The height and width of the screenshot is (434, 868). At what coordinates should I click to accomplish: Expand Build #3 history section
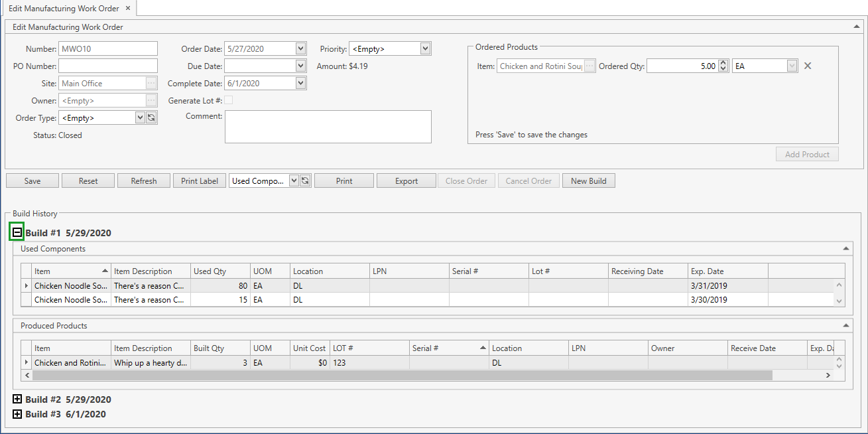click(x=17, y=414)
